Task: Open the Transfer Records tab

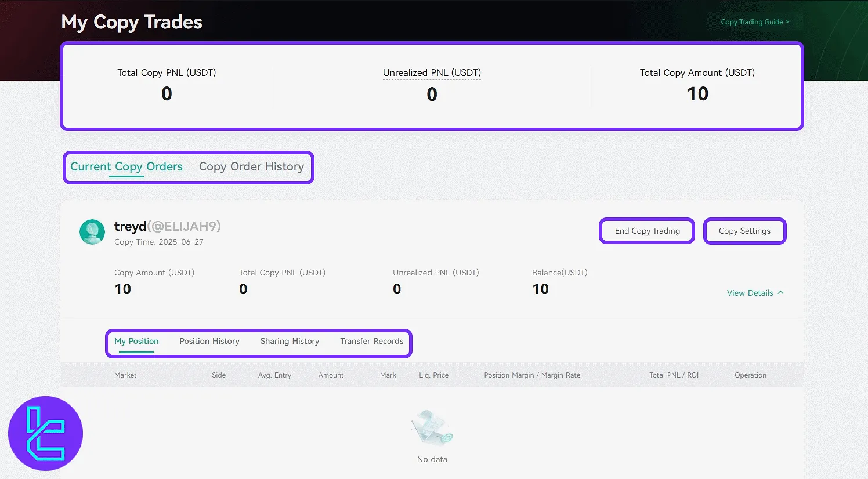Action: point(372,341)
